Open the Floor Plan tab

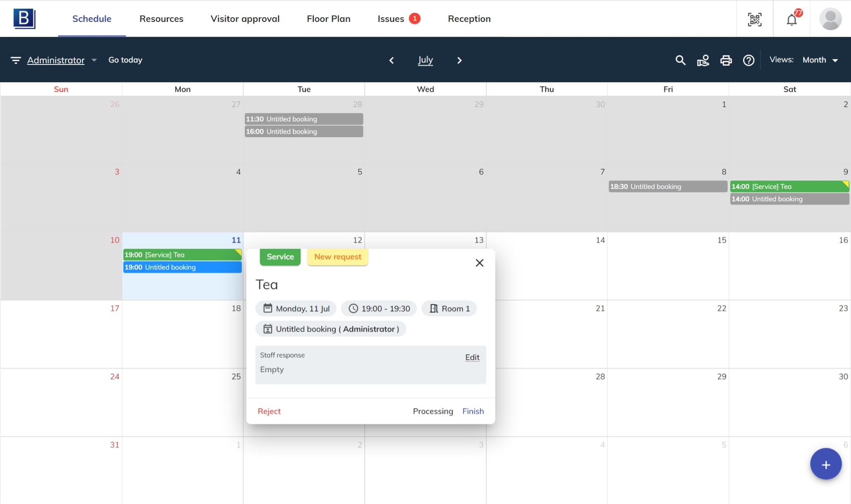click(x=328, y=19)
